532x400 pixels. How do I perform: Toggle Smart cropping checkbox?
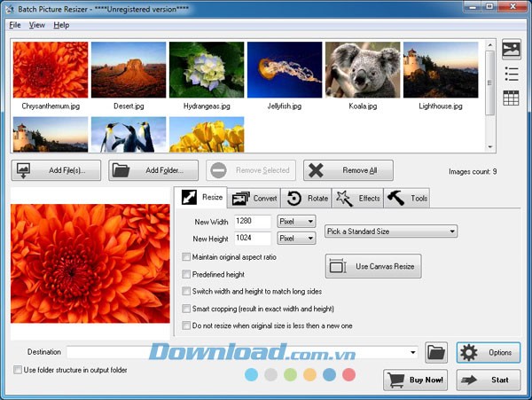[185, 309]
